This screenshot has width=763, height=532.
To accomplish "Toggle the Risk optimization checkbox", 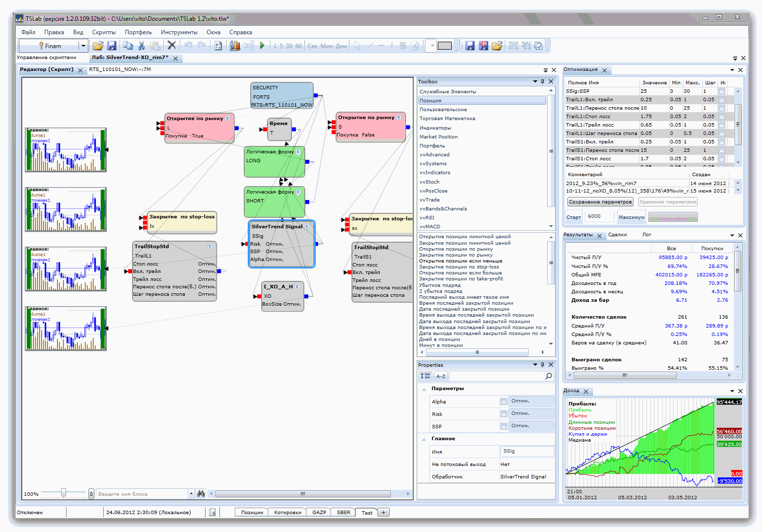I will pos(504,414).
